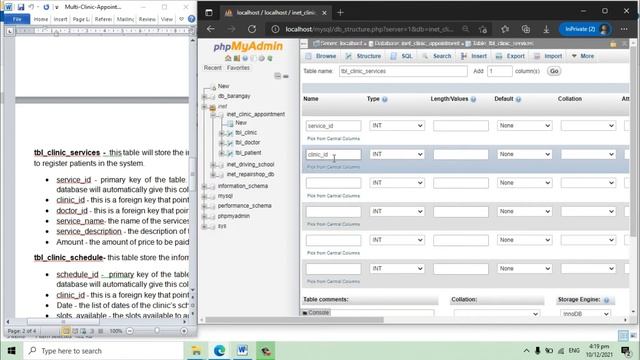Click the Word zoom out minus button
Image resolution: width=640 pixels, height=360 pixels.
[x=130, y=331]
